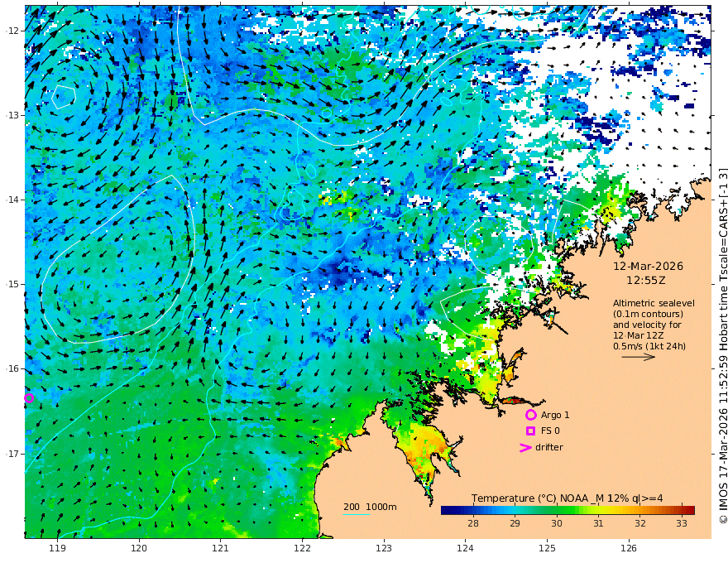Click longitude axis label 124
Image resolution: width=728 pixels, height=563 pixels.
tap(465, 549)
